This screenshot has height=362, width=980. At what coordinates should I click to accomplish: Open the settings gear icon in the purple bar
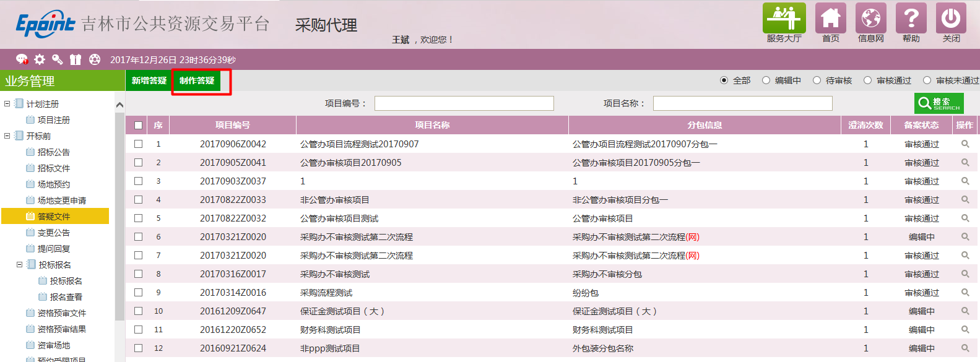coord(40,59)
